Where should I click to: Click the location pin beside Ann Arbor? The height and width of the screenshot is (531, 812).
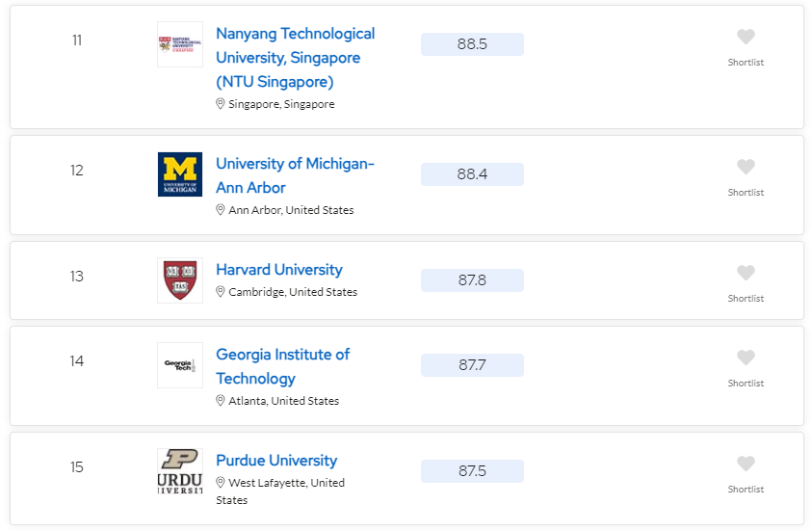point(220,209)
